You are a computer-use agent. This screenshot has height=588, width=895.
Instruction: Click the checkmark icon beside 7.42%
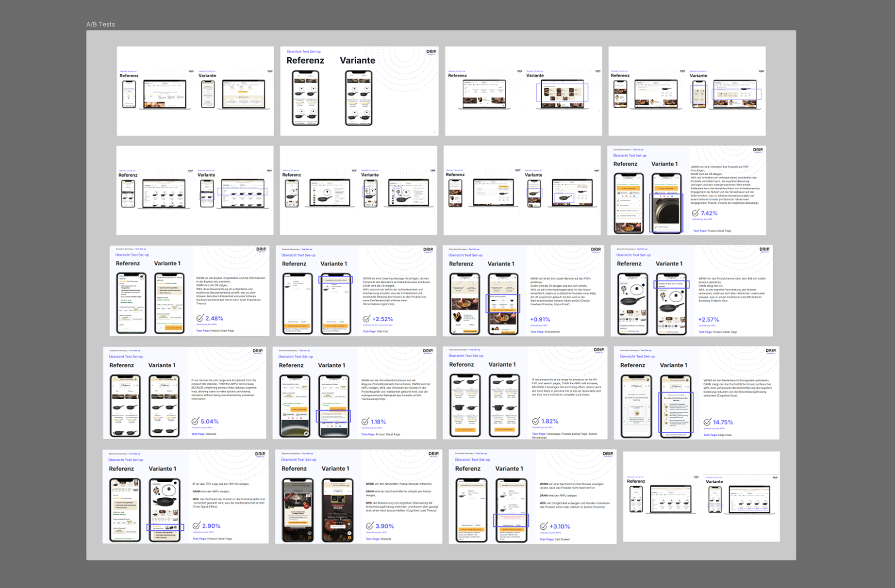point(695,213)
